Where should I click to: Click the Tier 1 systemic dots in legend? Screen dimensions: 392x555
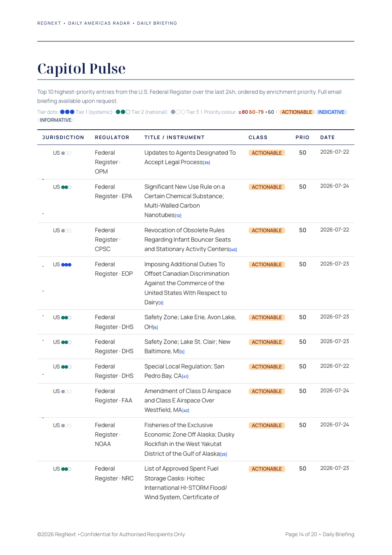(x=67, y=112)
